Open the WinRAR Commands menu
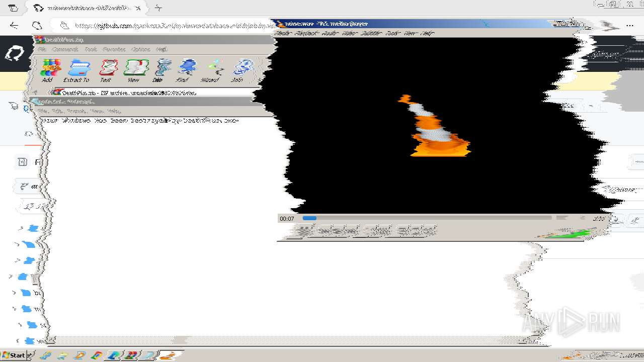The width and height of the screenshot is (644, 362). pos(65,49)
